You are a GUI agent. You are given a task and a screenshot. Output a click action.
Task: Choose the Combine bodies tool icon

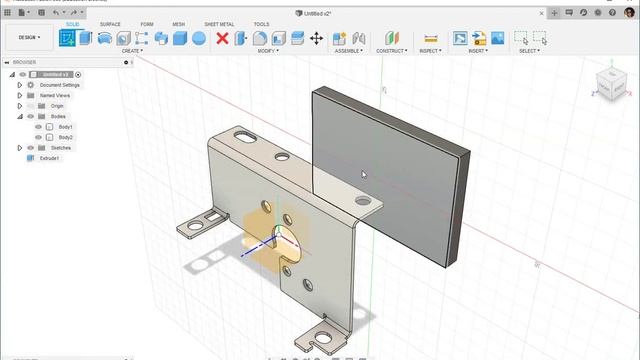click(161, 38)
